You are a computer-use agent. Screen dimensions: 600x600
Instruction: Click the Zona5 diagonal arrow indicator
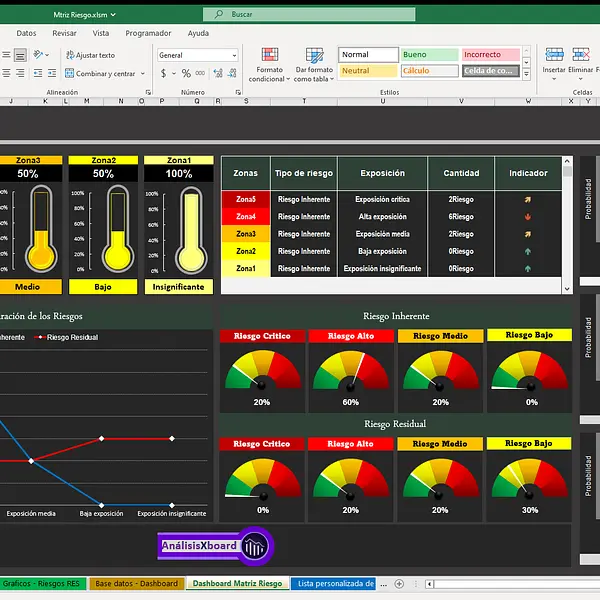[528, 199]
